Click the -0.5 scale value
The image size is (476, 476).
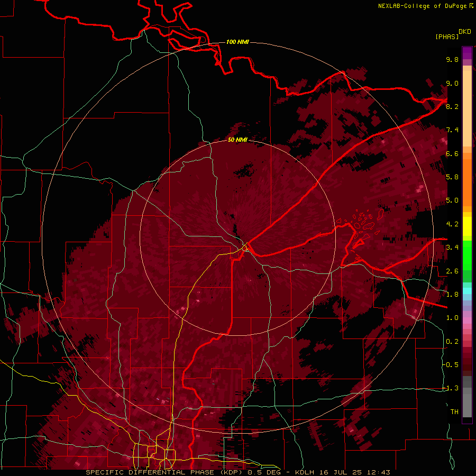coord(450,365)
